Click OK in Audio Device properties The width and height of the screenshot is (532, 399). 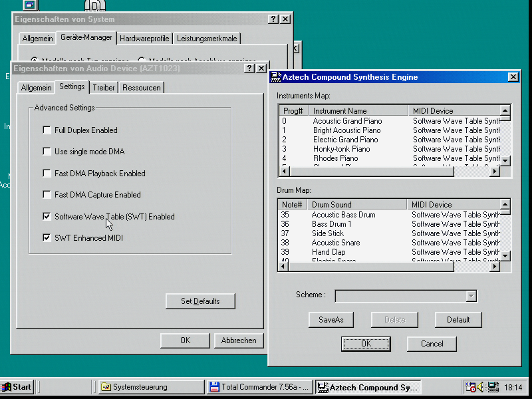(x=185, y=340)
